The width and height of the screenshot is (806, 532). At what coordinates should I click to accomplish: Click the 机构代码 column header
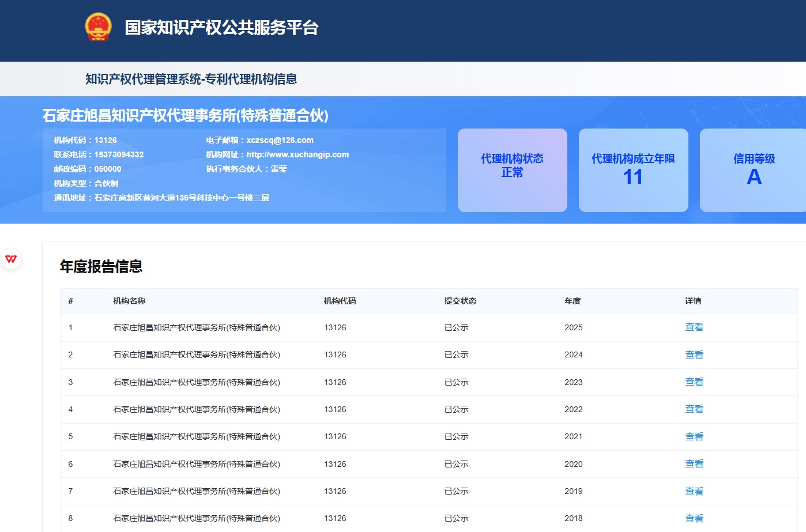tap(340, 301)
